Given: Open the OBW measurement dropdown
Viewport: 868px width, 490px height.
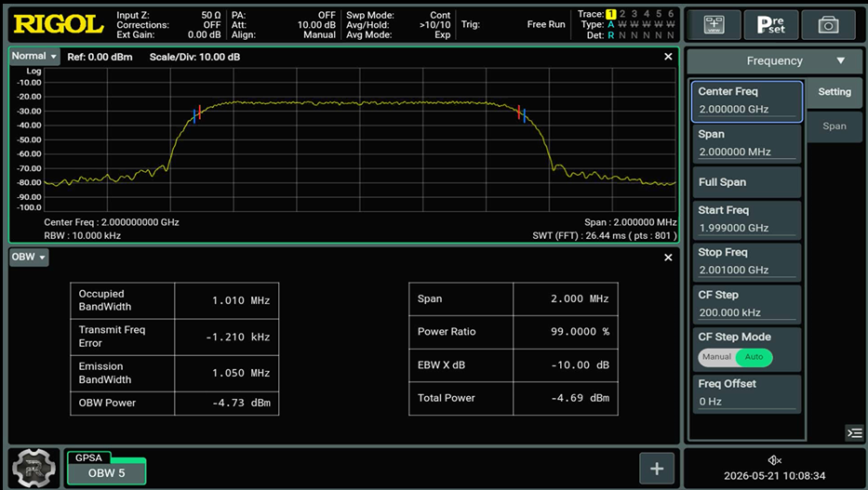Looking at the screenshot, I should (x=29, y=258).
